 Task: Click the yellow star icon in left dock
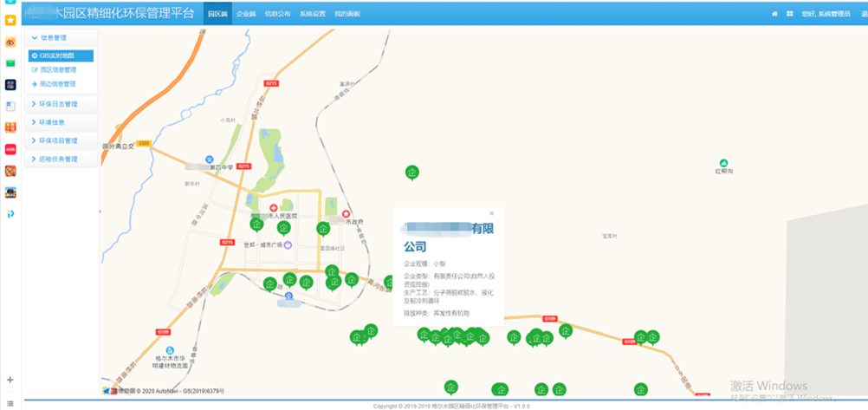[10, 20]
